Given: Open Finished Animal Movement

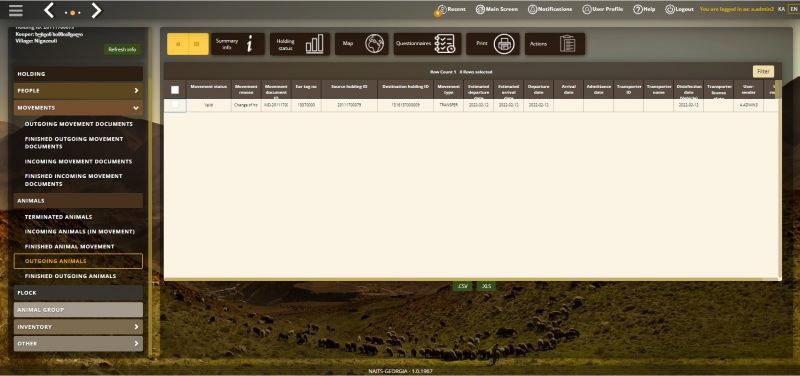Looking at the screenshot, I should click(69, 246).
